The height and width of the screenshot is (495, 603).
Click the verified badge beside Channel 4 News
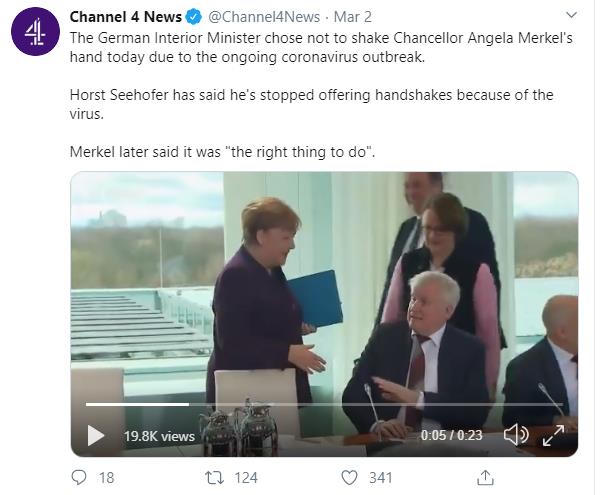[194, 16]
